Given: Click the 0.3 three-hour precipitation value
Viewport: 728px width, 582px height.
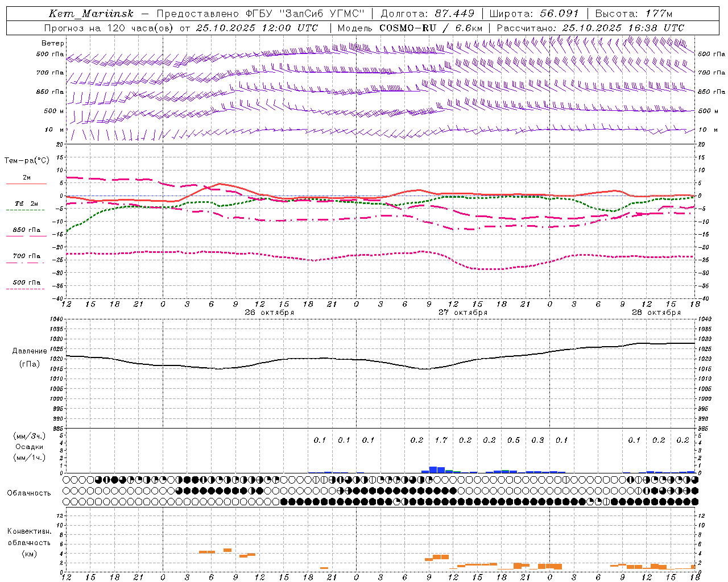Looking at the screenshot, I should click(x=537, y=440).
